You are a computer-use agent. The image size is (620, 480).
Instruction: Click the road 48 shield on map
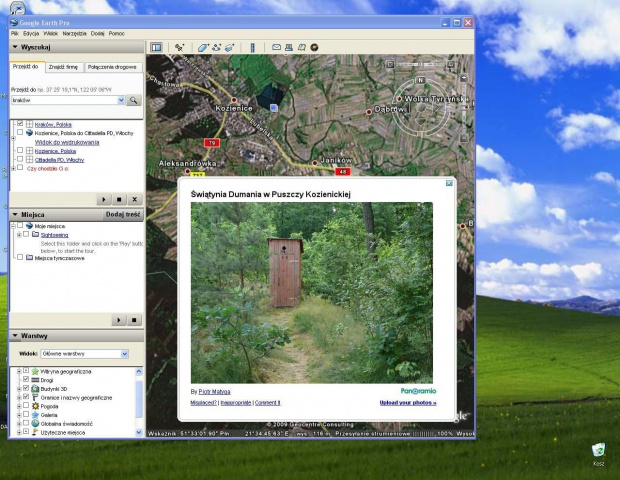point(342,172)
